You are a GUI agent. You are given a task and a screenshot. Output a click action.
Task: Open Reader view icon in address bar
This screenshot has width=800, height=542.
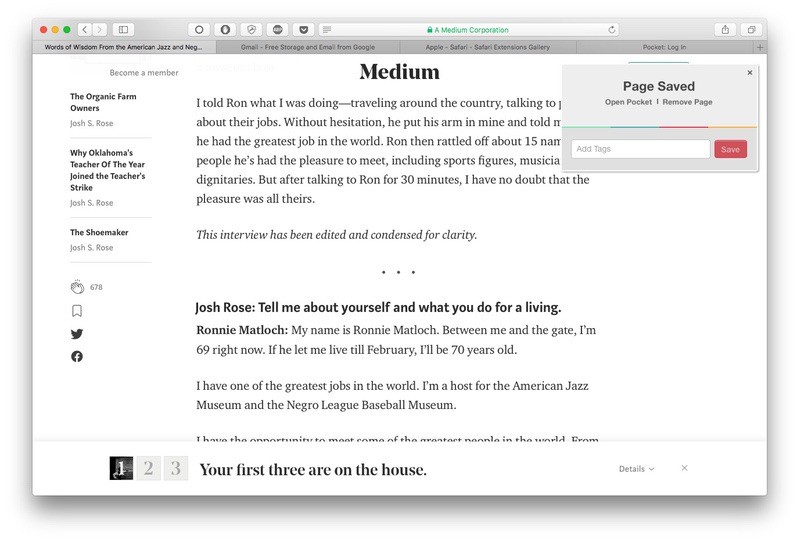[x=327, y=30]
